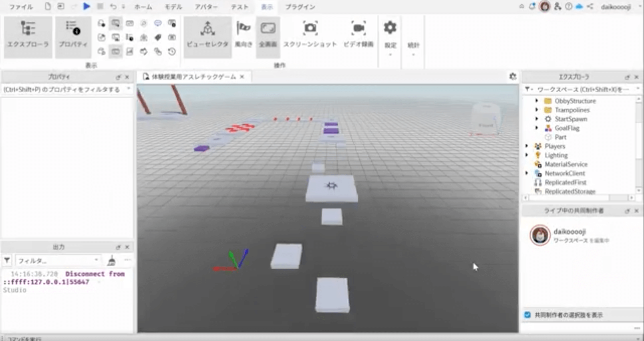644x341 pixels.
Task: Switch to the プラグイン tab
Action: 300,7
